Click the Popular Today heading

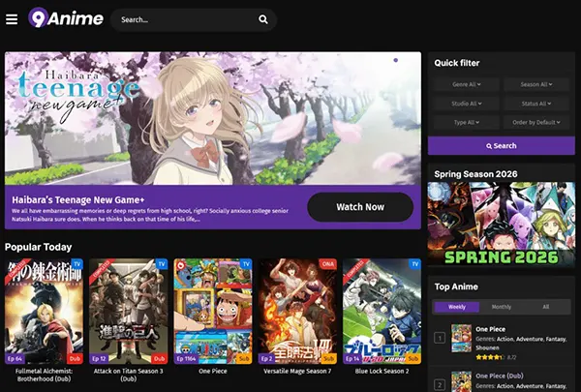[38, 247]
